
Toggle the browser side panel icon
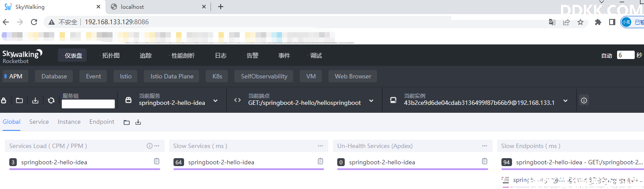pos(612,22)
